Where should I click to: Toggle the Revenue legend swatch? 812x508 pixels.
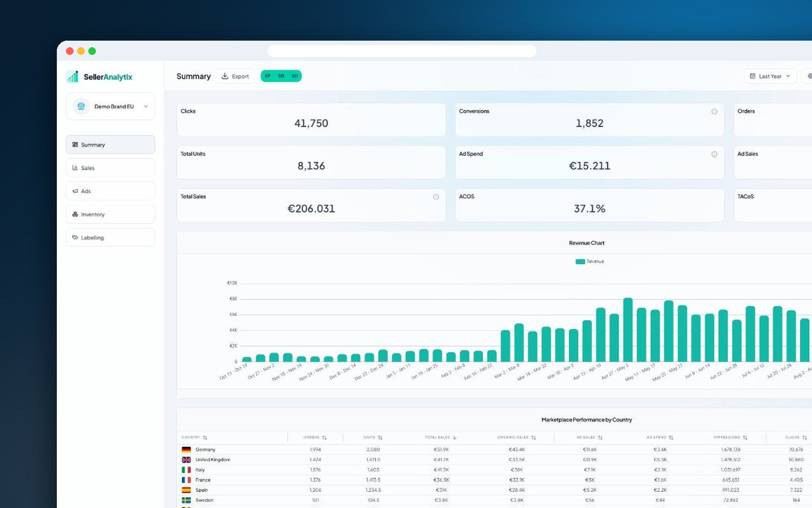(x=580, y=262)
